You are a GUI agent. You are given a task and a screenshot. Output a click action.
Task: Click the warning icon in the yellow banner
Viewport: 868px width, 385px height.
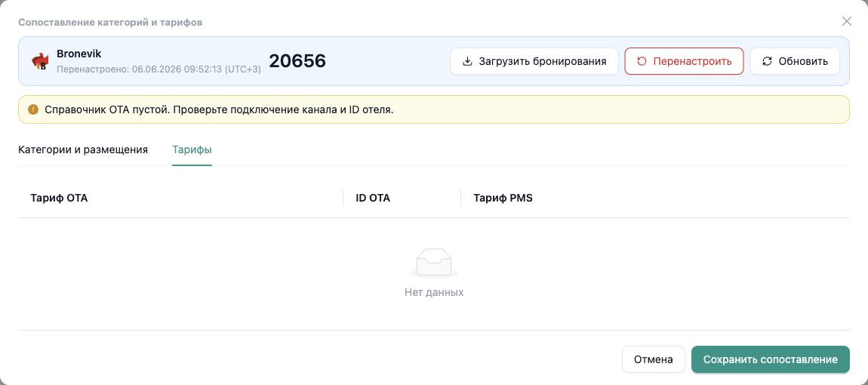pos(32,109)
